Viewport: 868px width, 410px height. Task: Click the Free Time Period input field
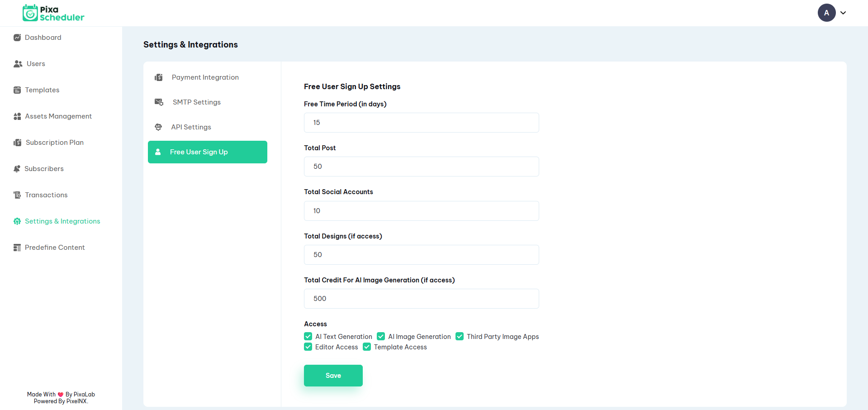coord(421,122)
